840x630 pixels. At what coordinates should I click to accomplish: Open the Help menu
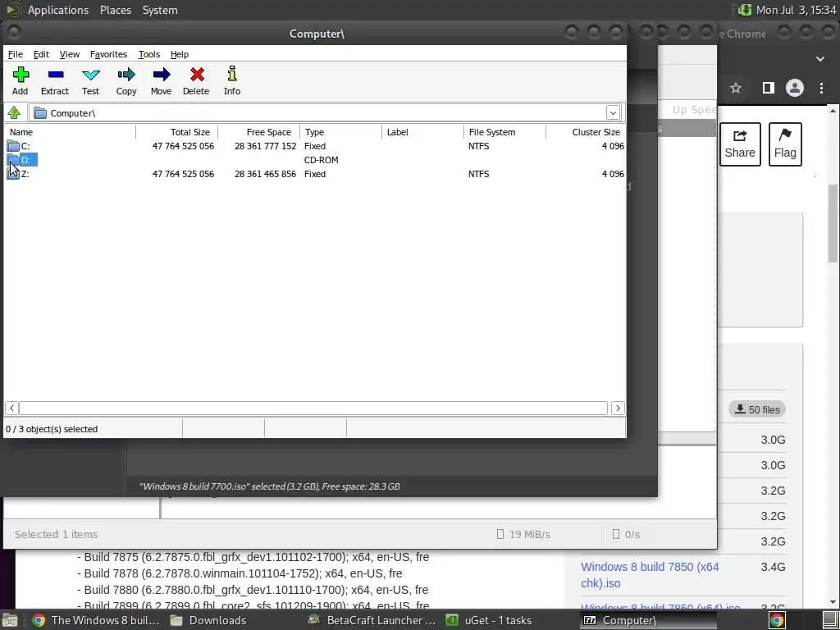[180, 54]
